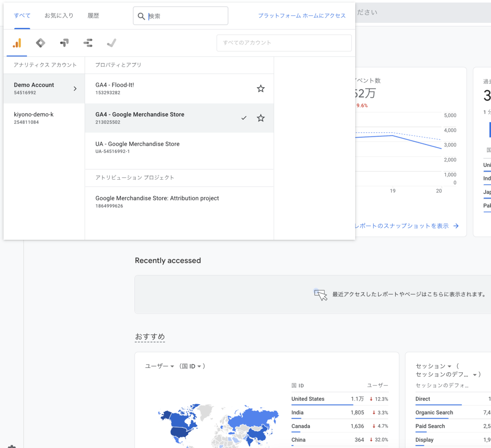
Task: Click the Recently accessed heading
Action: (168, 261)
